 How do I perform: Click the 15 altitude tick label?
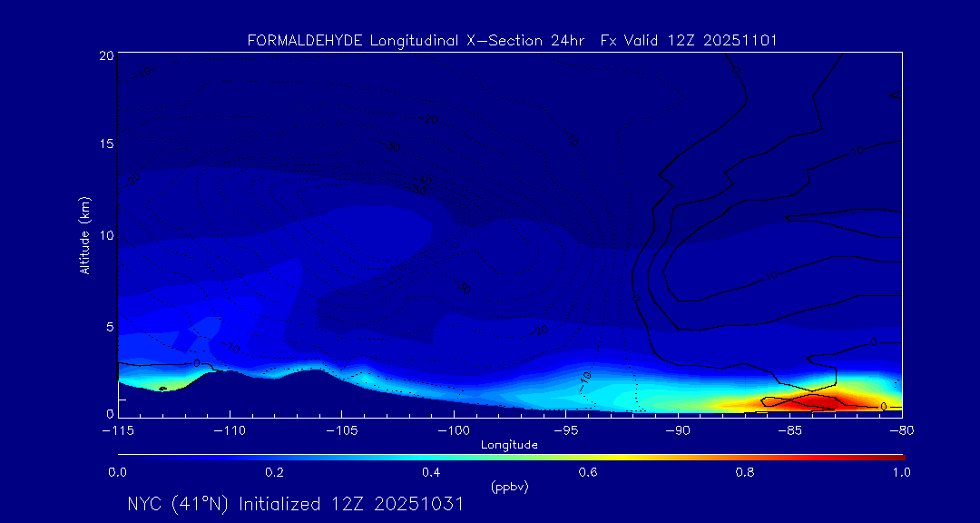point(104,144)
